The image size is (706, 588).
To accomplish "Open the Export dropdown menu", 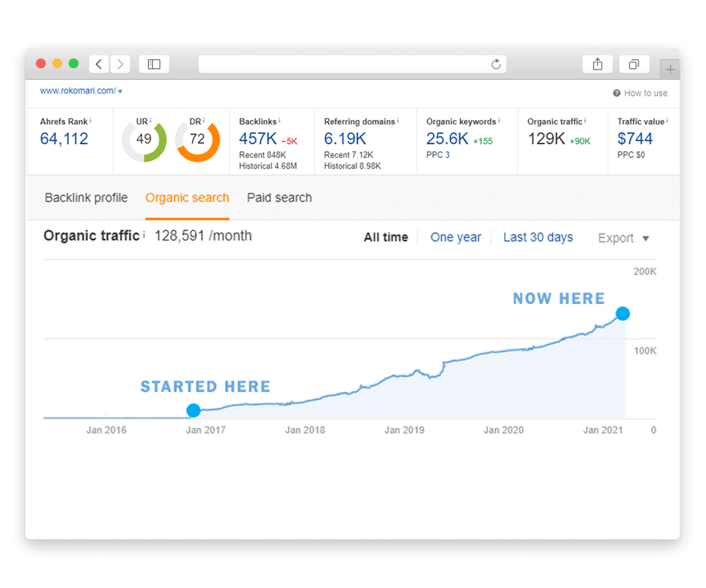I will pos(623,238).
